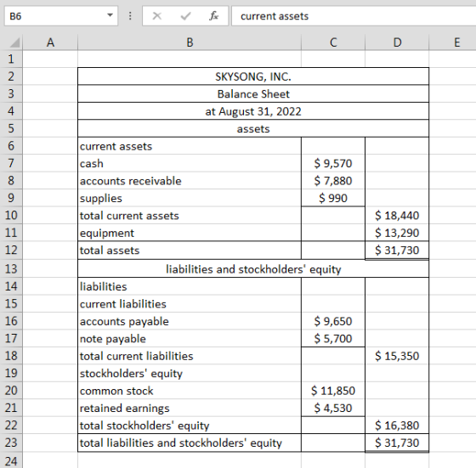Click the Select All corner triangle
The width and height of the screenshot is (476, 468).
coord(14,42)
